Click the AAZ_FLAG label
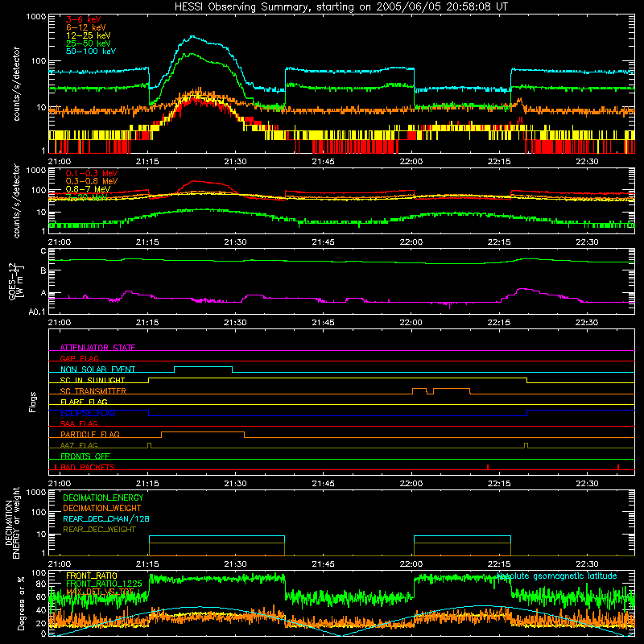Screen dimensions: 644x644 [x=79, y=445]
